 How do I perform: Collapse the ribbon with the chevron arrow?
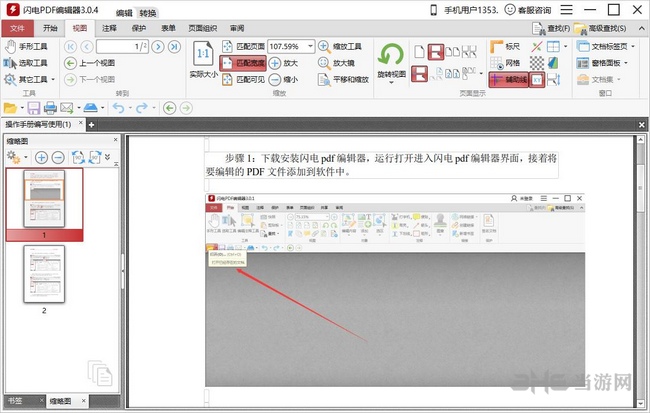[x=641, y=28]
